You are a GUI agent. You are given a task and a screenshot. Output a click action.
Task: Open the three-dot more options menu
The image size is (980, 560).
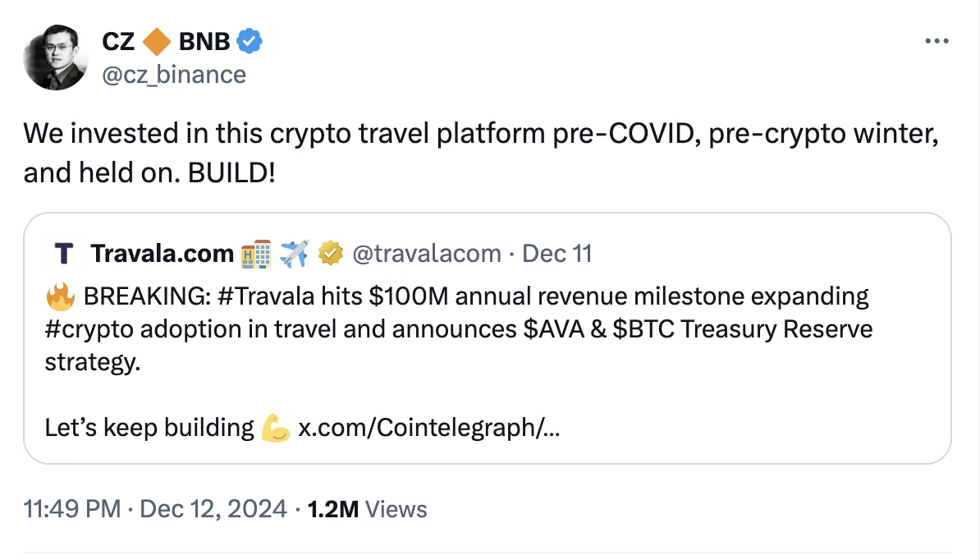936,41
